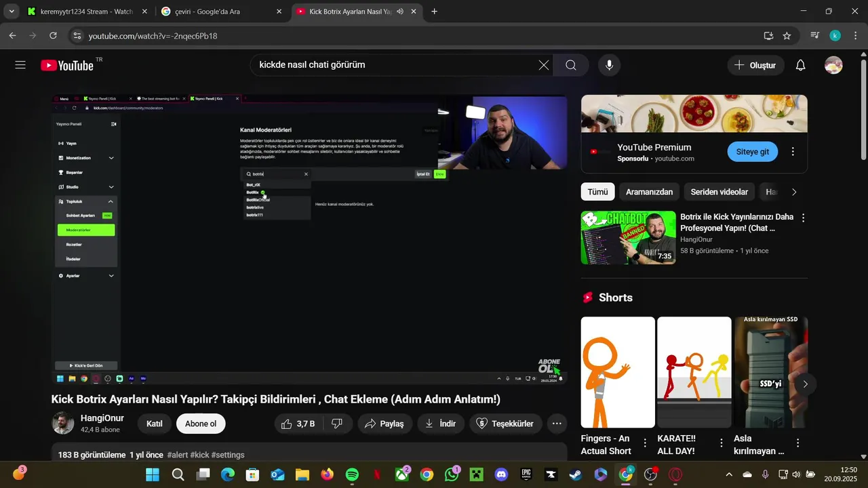Mute the YouTube tab audio icon

point(399,12)
